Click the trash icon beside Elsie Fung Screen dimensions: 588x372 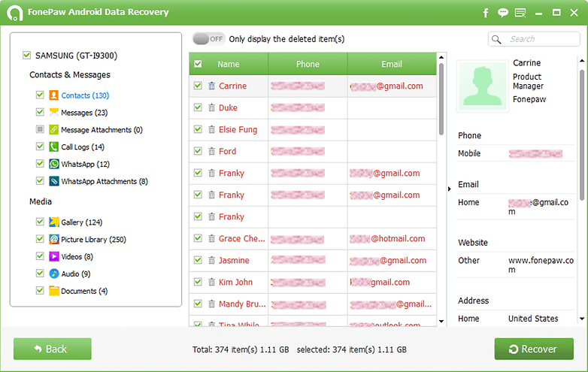coord(212,129)
